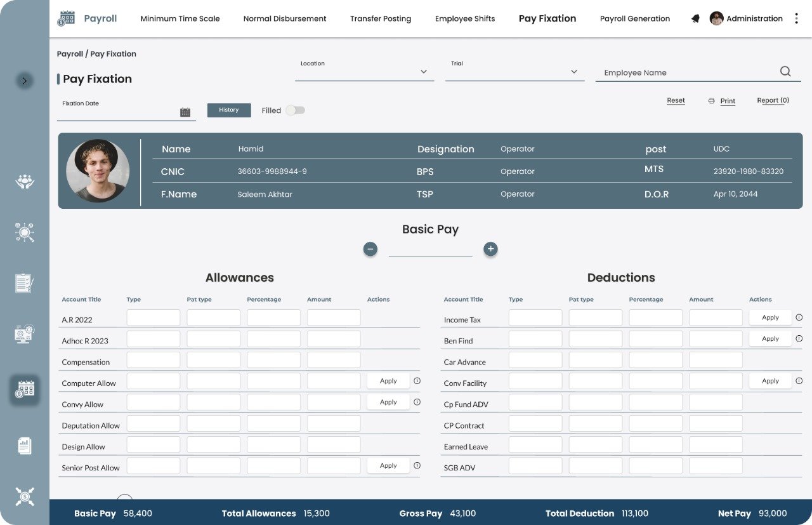Select the Pay Fixation tab
This screenshot has width=812, height=525.
pyautogui.click(x=547, y=18)
